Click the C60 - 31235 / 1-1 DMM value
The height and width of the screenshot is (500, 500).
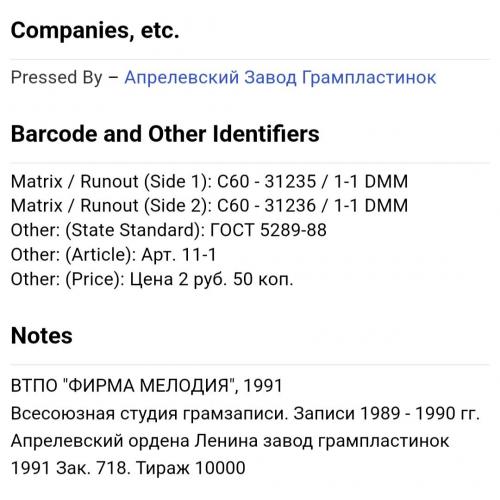(x=313, y=182)
